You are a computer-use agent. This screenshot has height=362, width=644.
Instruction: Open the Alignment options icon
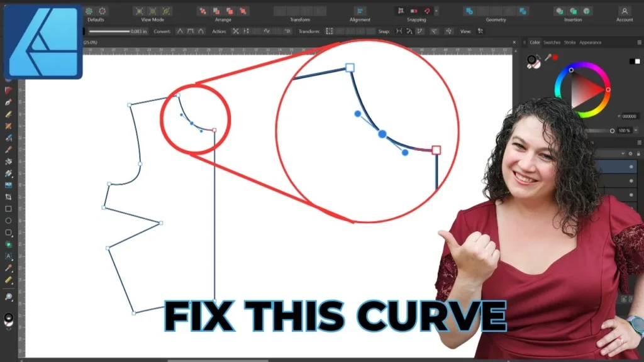click(x=360, y=11)
